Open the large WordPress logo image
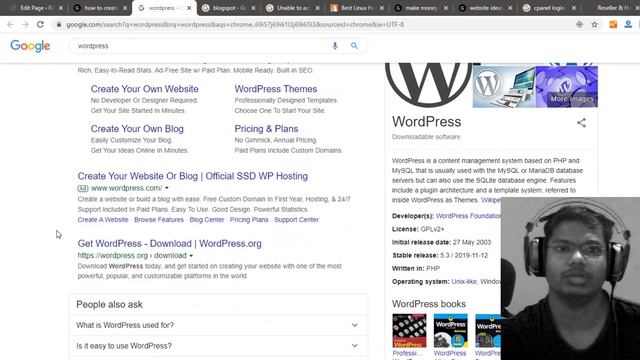 (x=429, y=85)
